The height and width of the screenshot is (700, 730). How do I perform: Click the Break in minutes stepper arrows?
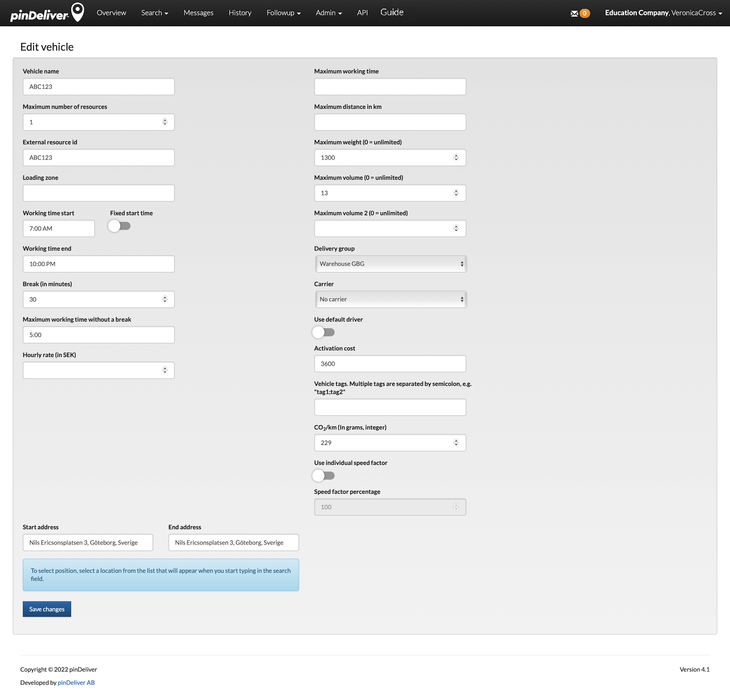(165, 299)
